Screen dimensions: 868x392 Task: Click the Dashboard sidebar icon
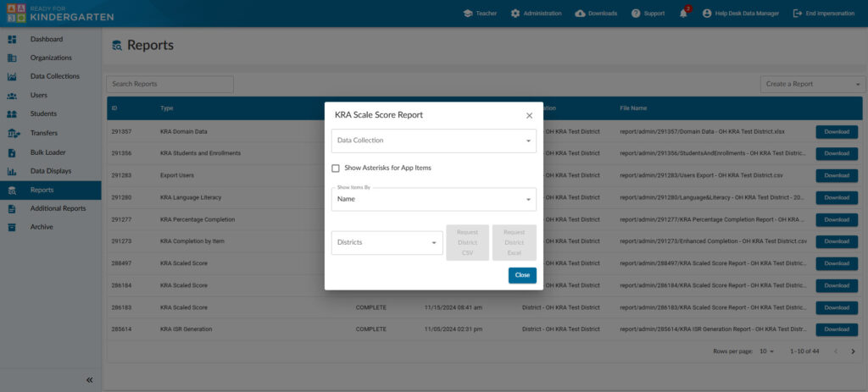tap(12, 39)
